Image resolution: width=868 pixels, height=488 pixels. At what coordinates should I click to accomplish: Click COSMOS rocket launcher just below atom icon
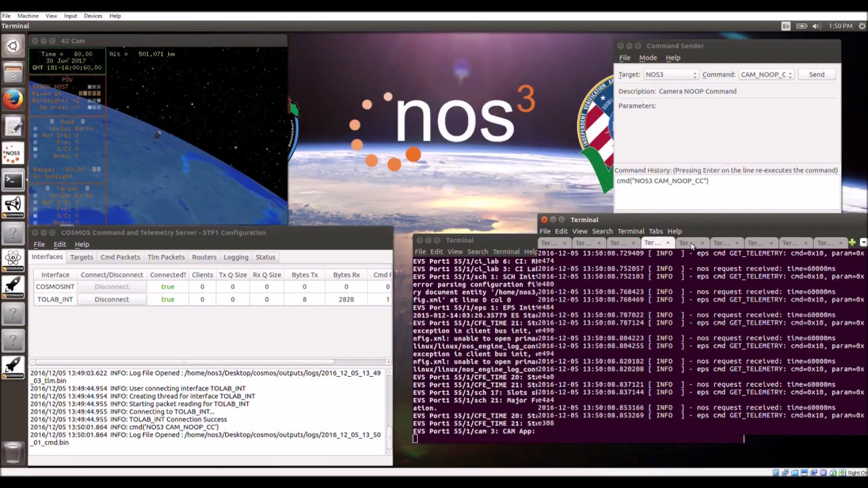click(13, 286)
